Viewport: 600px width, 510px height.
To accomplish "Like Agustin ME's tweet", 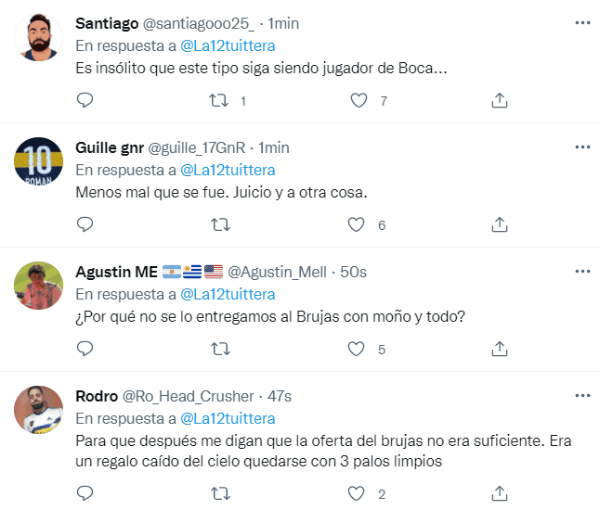I will [357, 349].
